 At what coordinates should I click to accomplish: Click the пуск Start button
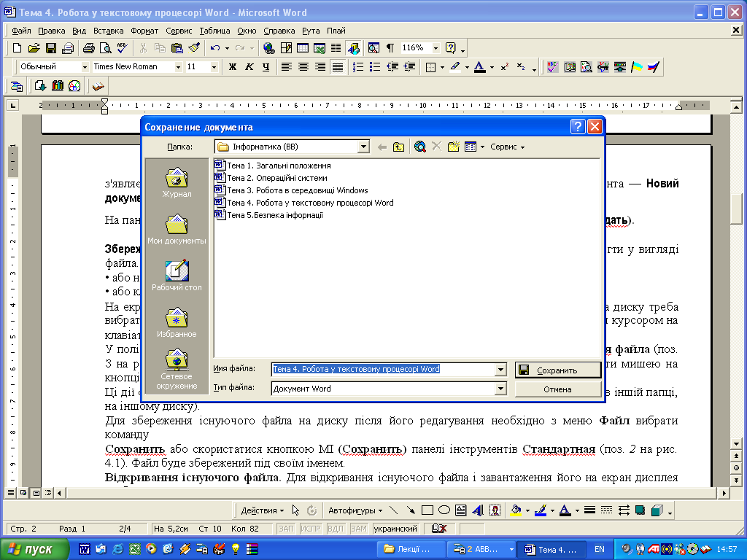[34, 549]
